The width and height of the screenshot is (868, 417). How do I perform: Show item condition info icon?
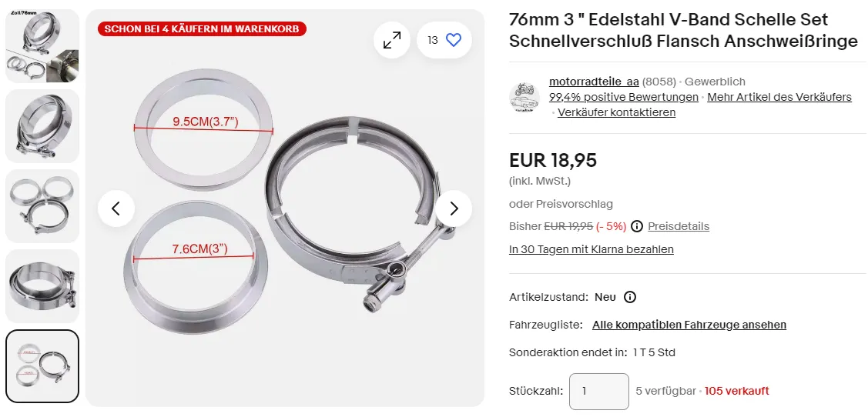(630, 297)
